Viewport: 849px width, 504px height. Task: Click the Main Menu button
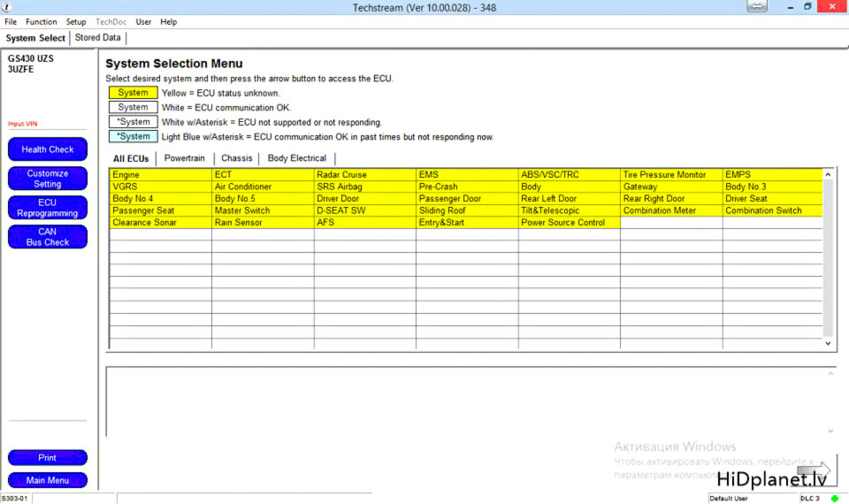click(48, 480)
